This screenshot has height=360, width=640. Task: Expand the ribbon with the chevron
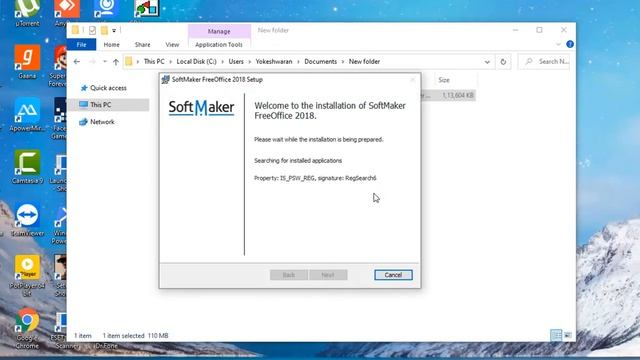point(558,44)
